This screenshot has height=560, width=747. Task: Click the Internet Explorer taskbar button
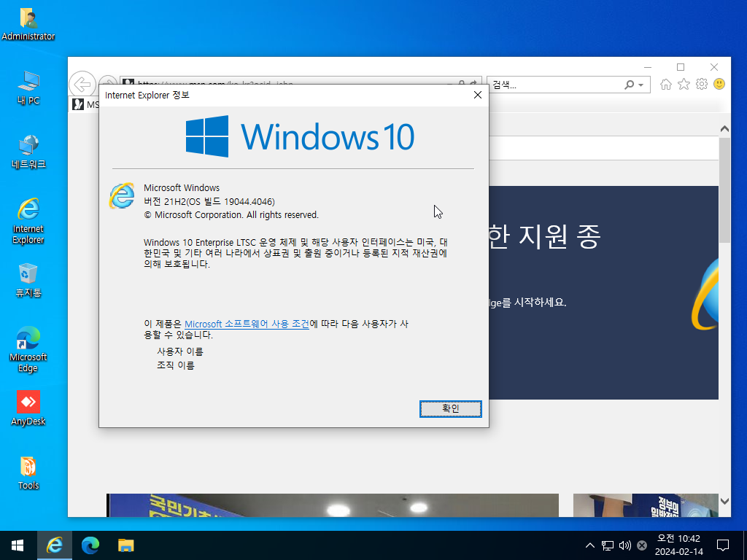54,545
